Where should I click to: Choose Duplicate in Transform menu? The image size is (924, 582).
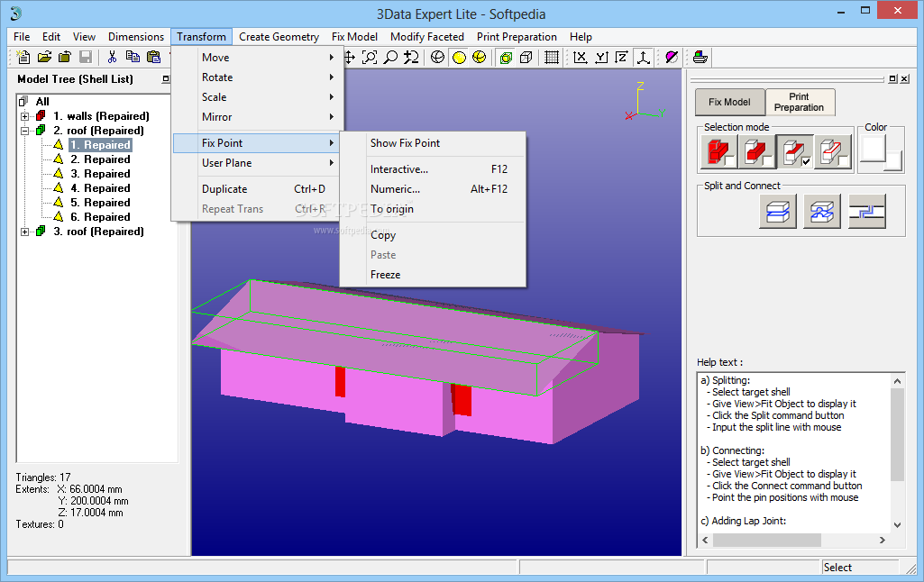[x=258, y=189]
